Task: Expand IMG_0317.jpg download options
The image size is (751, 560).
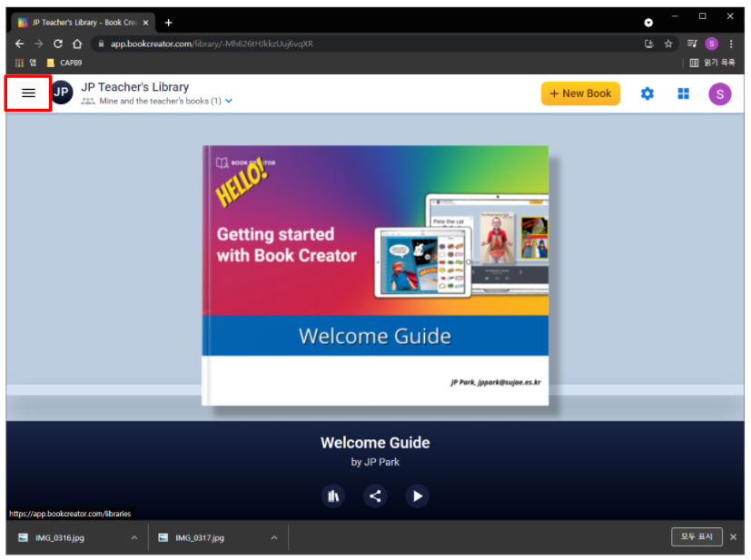Action: (x=274, y=538)
